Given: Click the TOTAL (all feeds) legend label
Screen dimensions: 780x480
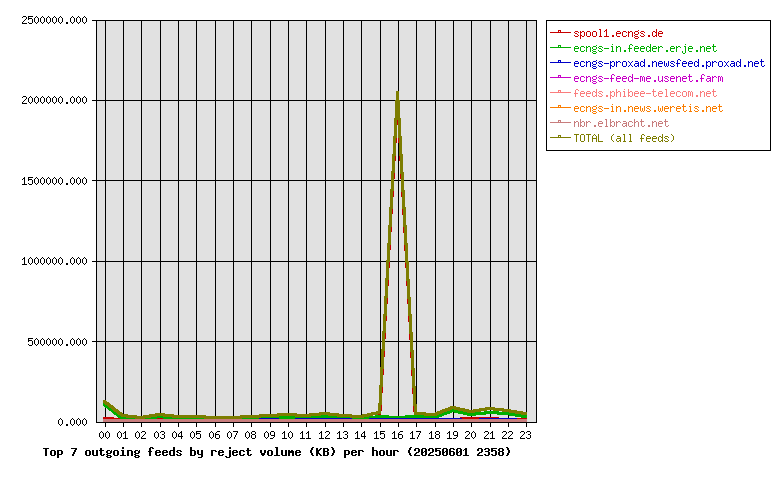Looking at the screenshot, I should click(x=624, y=138).
